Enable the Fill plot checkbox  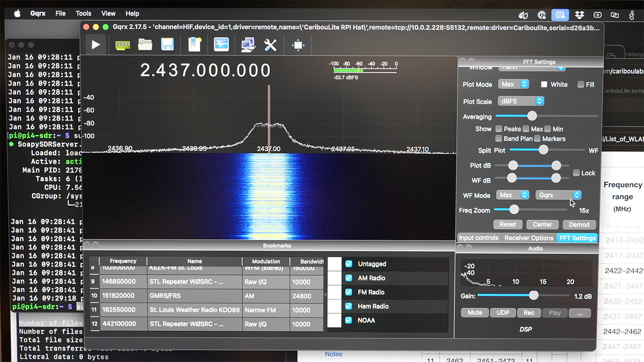(x=581, y=85)
